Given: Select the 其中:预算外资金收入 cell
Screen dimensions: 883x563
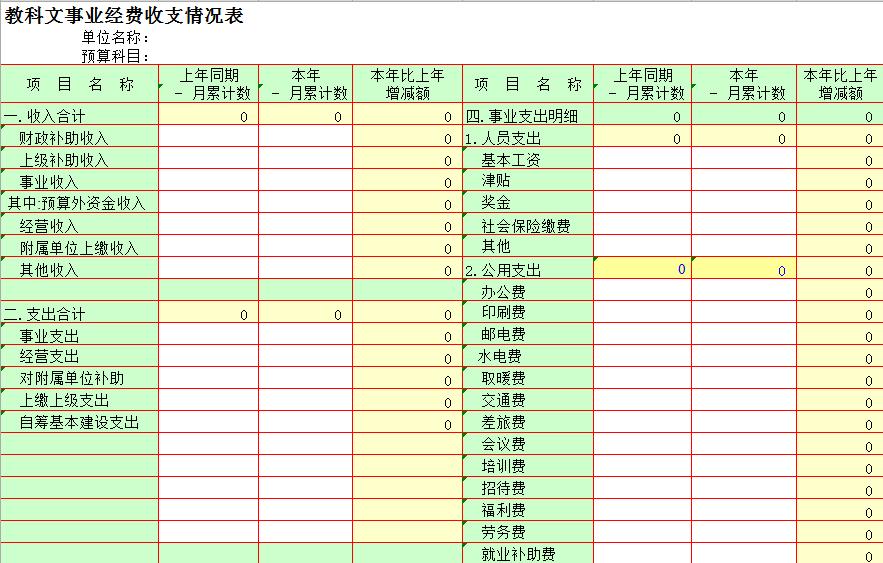Looking at the screenshot, I should coord(78,203).
